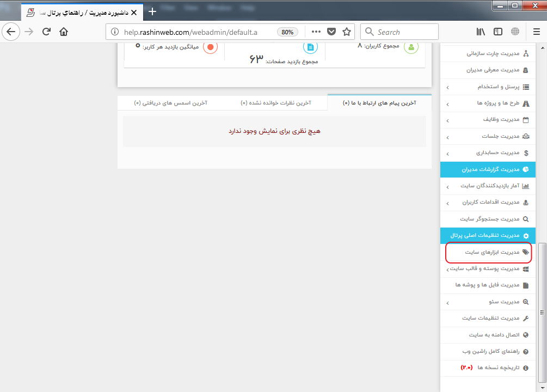547x392 pixels.
Task: Expand پرسنل و استخدام submenu arrow
Action: (447, 88)
